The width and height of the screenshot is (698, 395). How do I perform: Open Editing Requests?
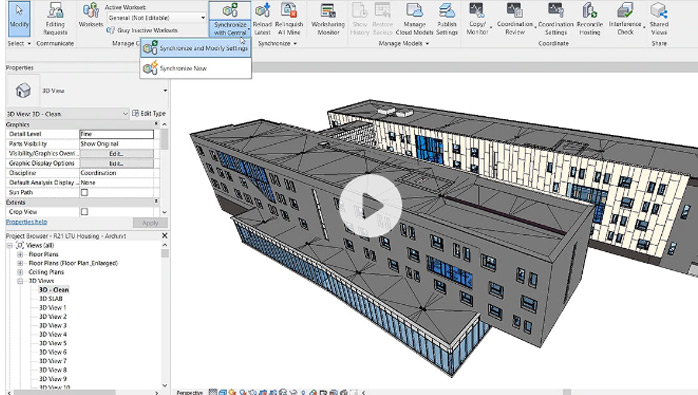(x=55, y=19)
